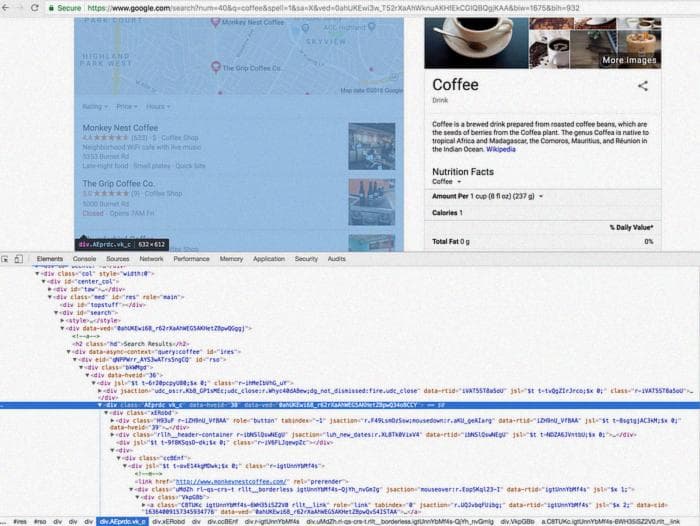Open Amount Per 1 cup dropdown
Screen dimensions: 700x526
pyautogui.click(x=488, y=196)
